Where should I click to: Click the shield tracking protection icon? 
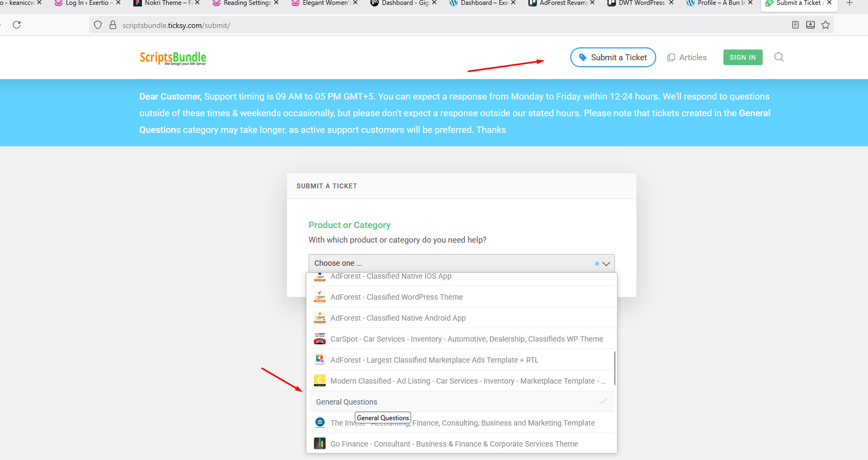coord(98,25)
